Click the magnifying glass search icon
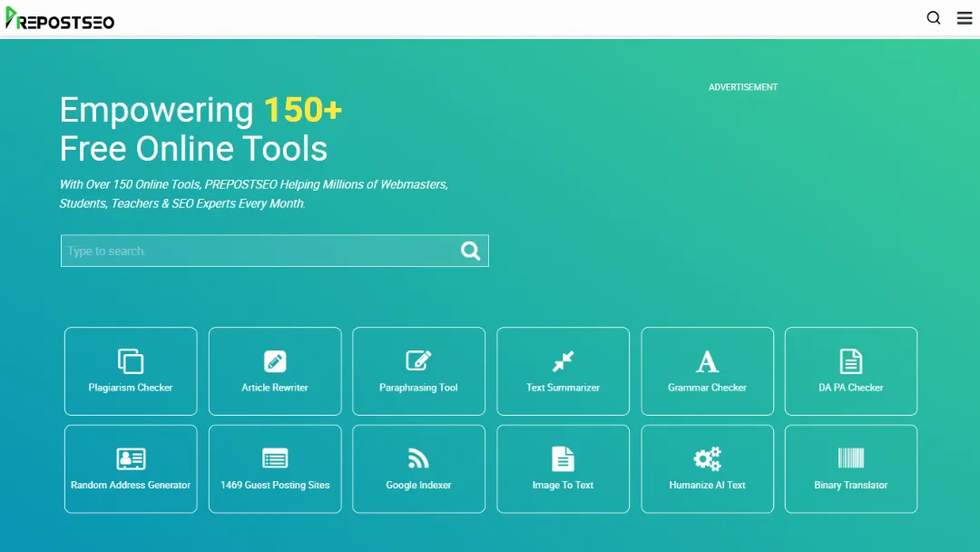The height and width of the screenshot is (552, 980). tap(933, 17)
